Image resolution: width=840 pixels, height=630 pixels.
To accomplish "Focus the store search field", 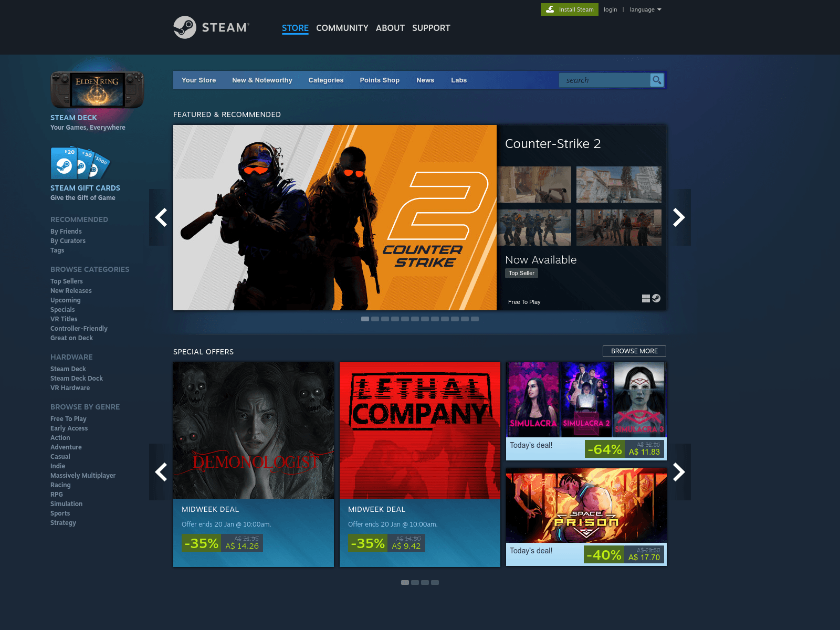I will click(x=605, y=80).
